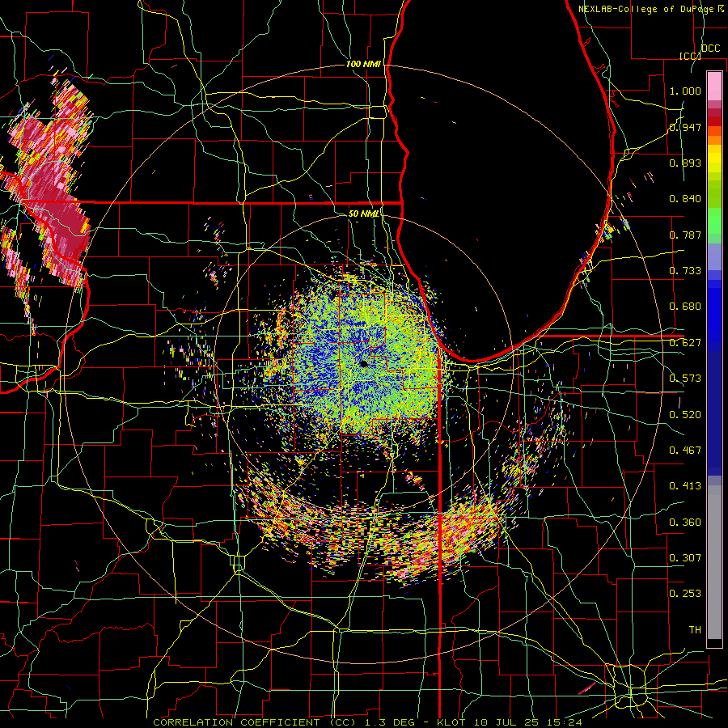This screenshot has width=728, height=728.
Task: Click the KLOT station identifier
Action: point(451,722)
